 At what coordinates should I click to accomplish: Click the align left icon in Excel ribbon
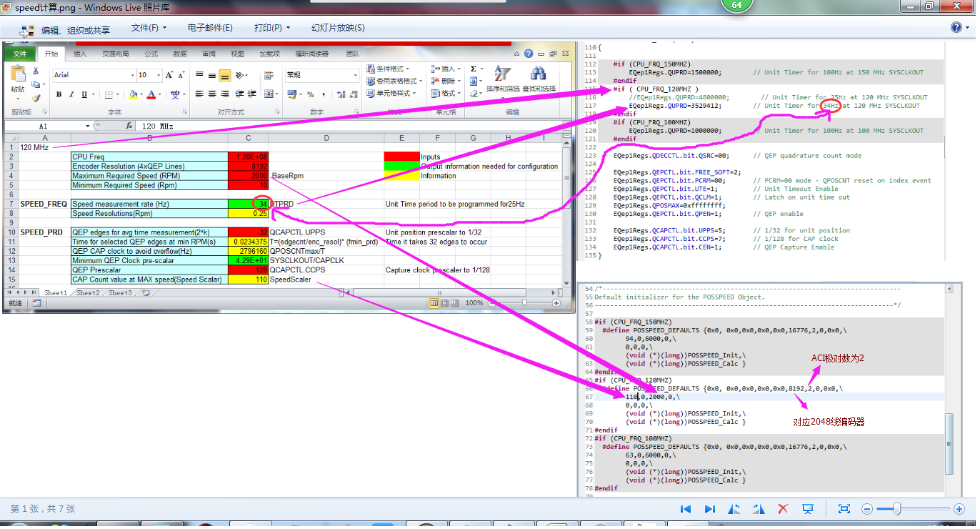[199, 94]
